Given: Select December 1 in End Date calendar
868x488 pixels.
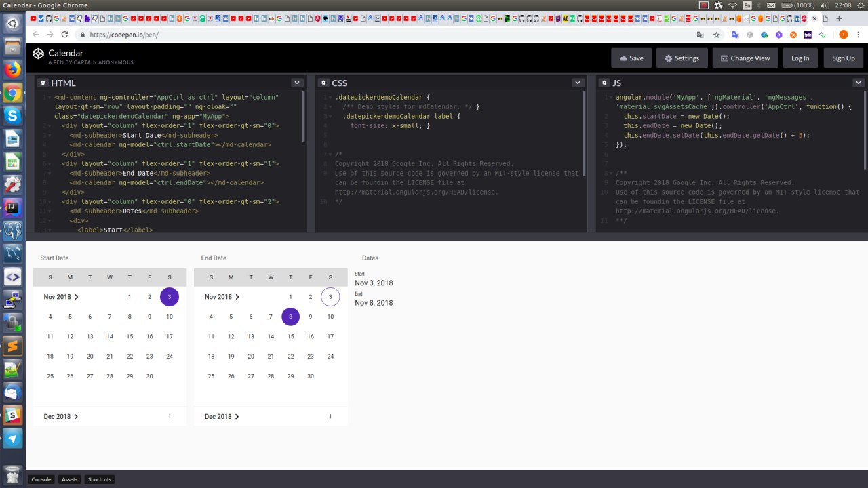Looking at the screenshot, I should click(x=330, y=417).
